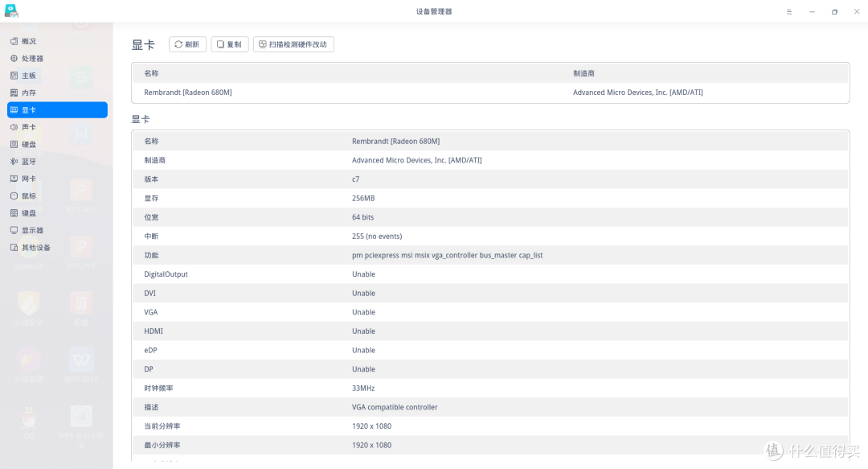Select the 版本 c7 value
The height and width of the screenshot is (469, 868).
pyautogui.click(x=356, y=179)
